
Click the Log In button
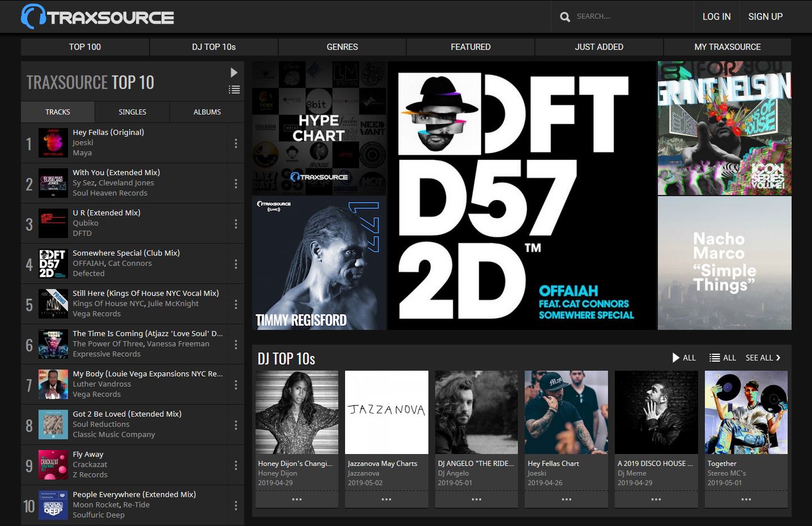click(x=717, y=16)
